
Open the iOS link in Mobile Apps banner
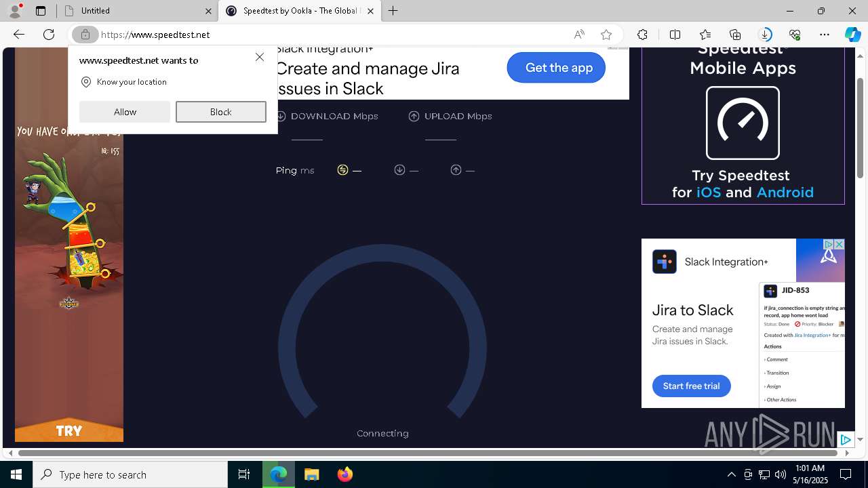[x=709, y=192]
